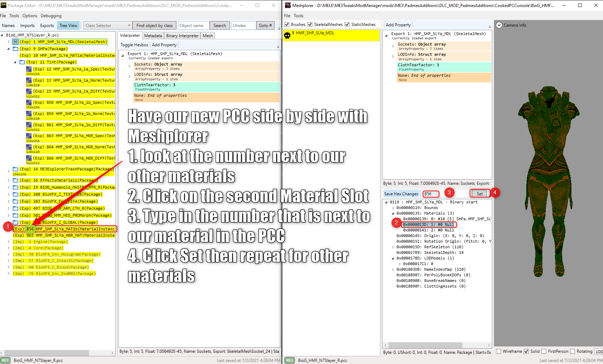603x364 pixels.
Task: Toggle the Brushes checkbox in Meshplorer
Action: coord(287,25)
